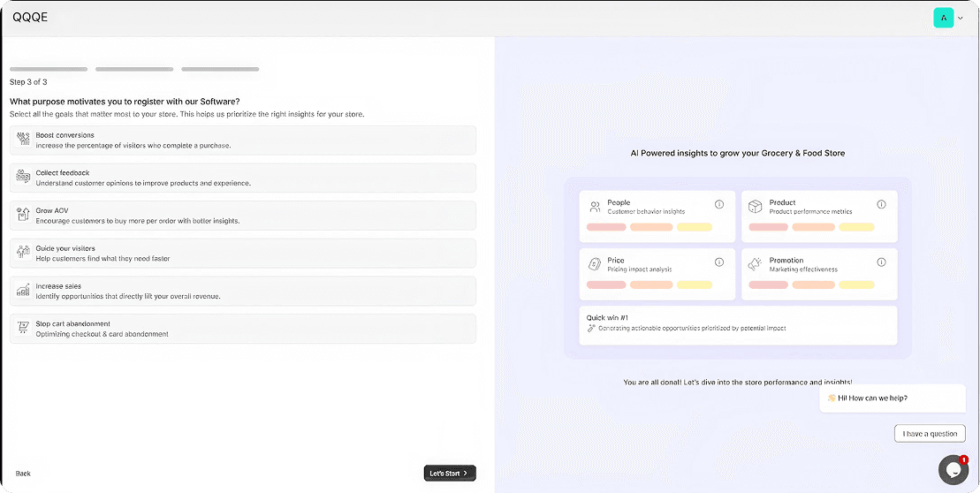Select the Grow AOV goal
This screenshot has height=493, width=980.
[x=242, y=216]
